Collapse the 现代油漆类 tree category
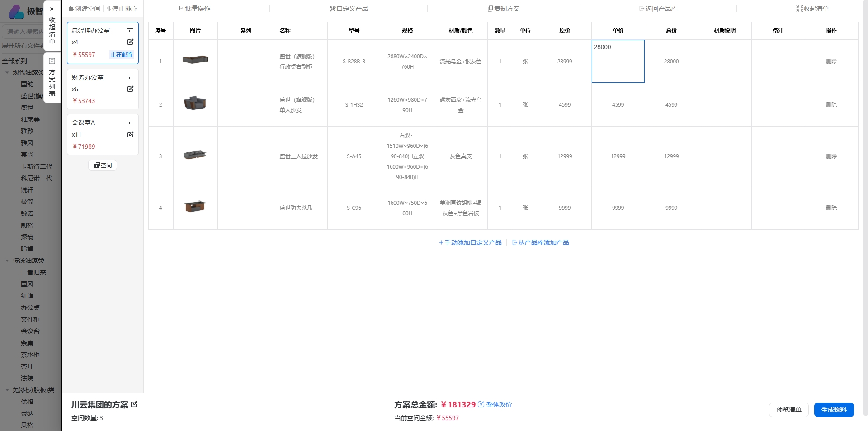 tap(7, 72)
